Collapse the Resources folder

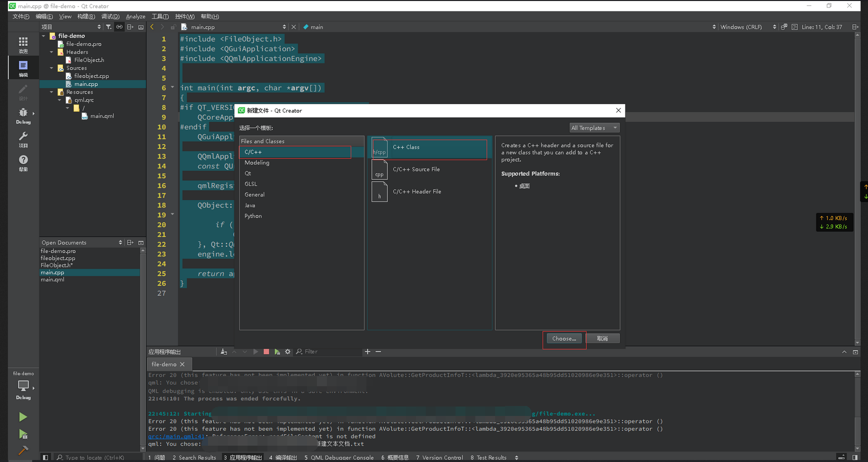point(51,92)
